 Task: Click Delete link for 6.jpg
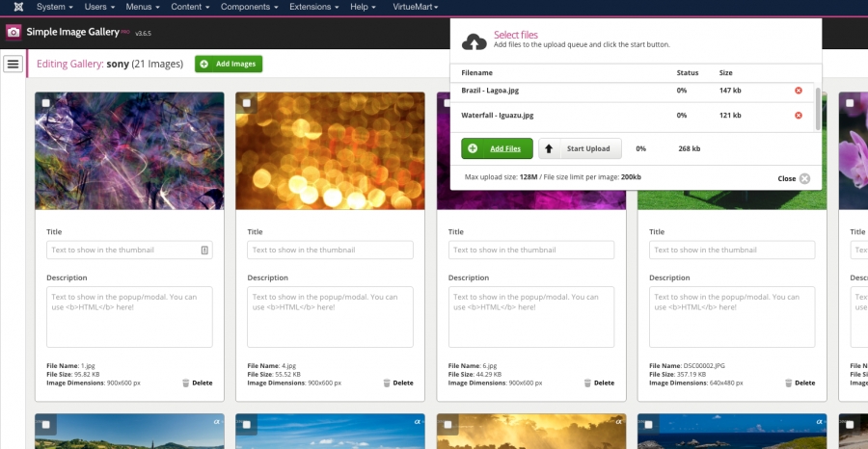tap(604, 383)
